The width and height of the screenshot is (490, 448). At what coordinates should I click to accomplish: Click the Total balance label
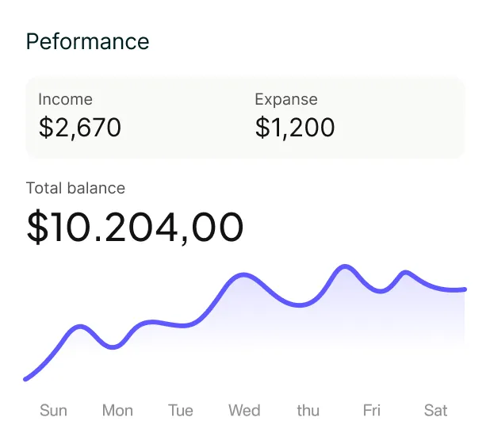pos(75,188)
